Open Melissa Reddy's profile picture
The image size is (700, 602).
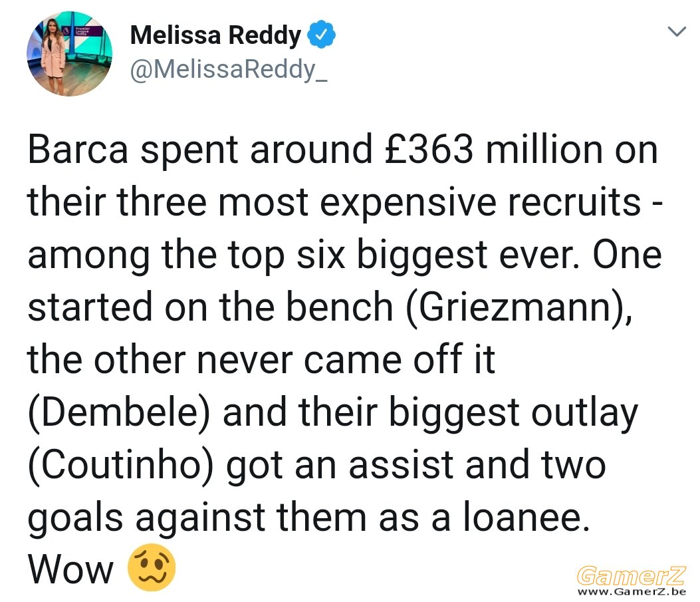70,54
